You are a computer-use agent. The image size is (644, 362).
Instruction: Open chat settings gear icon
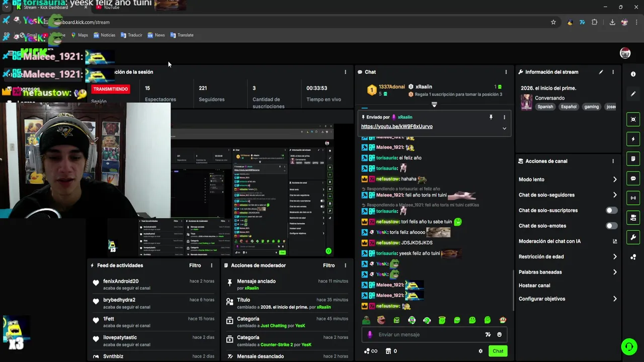coord(480,351)
